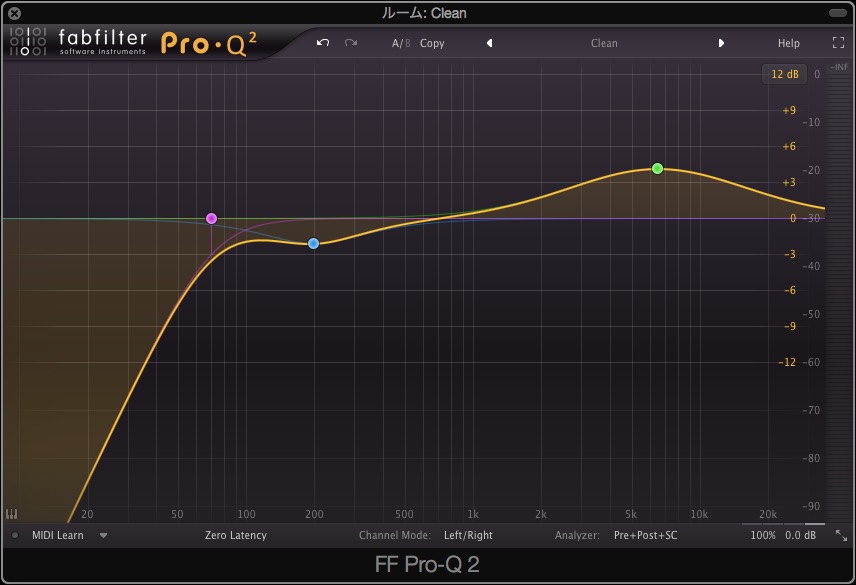Enable MIDI Learn
Image resolution: width=856 pixels, height=585 pixels.
coord(58,535)
